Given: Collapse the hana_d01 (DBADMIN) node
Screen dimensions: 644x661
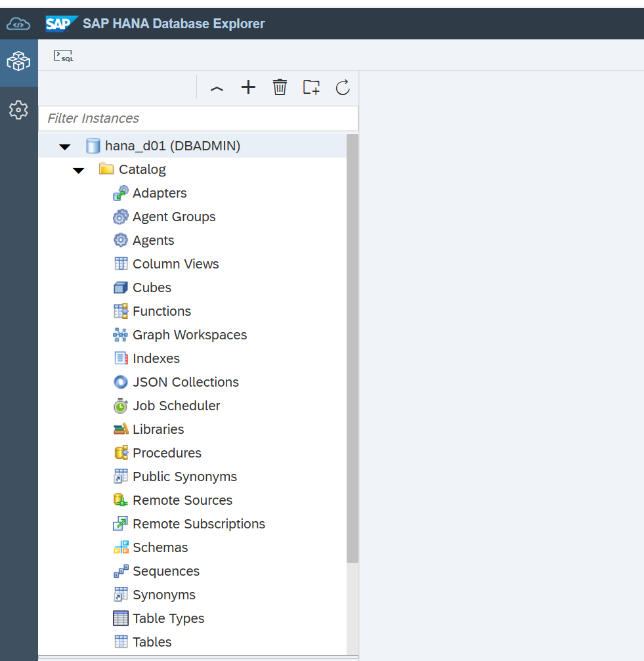Looking at the screenshot, I should (64, 146).
